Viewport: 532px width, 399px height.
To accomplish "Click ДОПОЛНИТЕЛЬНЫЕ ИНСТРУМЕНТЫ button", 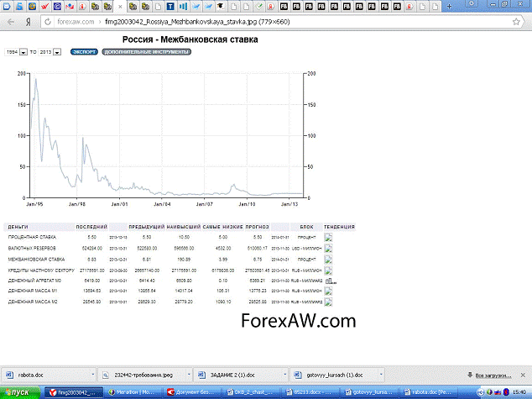I will (x=147, y=52).
